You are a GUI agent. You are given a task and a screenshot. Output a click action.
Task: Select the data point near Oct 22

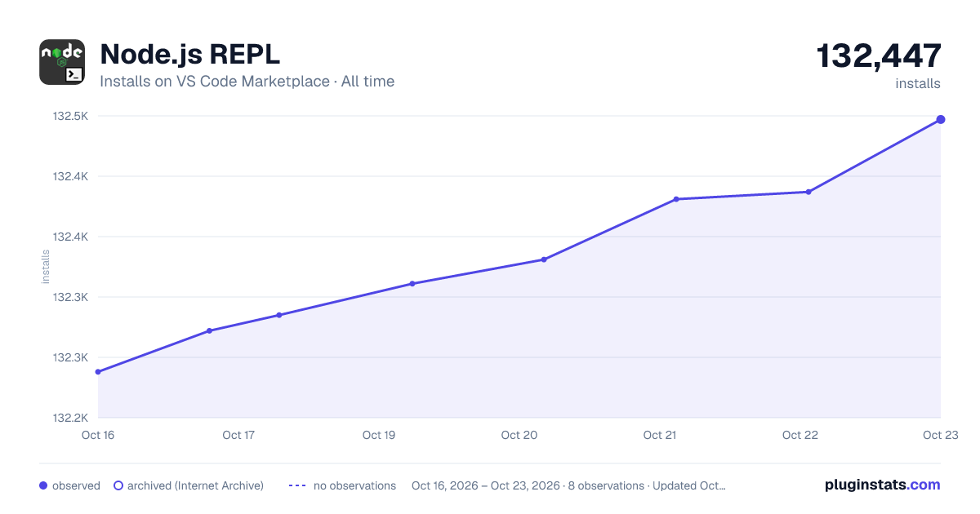pyautogui.click(x=808, y=192)
